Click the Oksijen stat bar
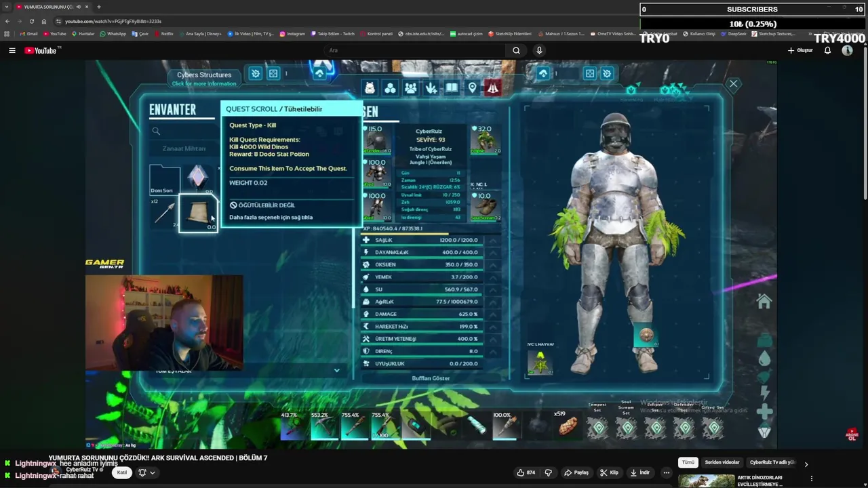 click(422, 264)
